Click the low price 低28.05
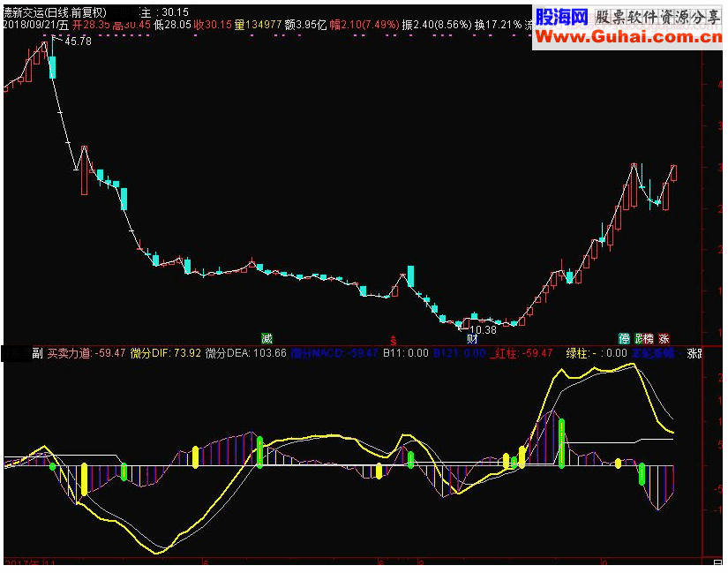This screenshot has width=728, height=573. [172, 25]
